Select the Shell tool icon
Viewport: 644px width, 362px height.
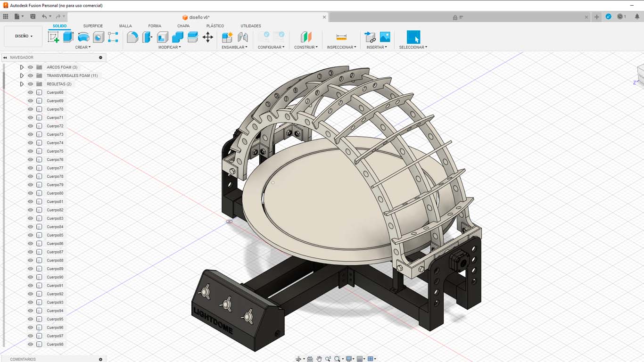(x=163, y=37)
